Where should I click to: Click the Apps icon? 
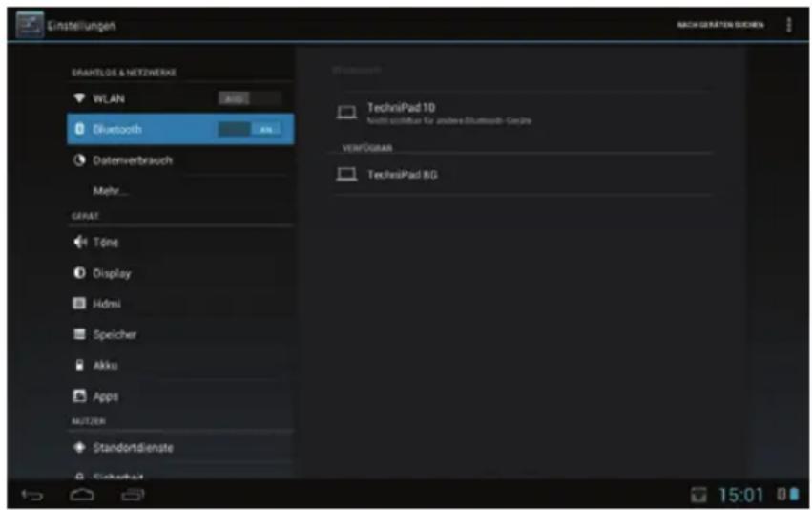pos(79,396)
